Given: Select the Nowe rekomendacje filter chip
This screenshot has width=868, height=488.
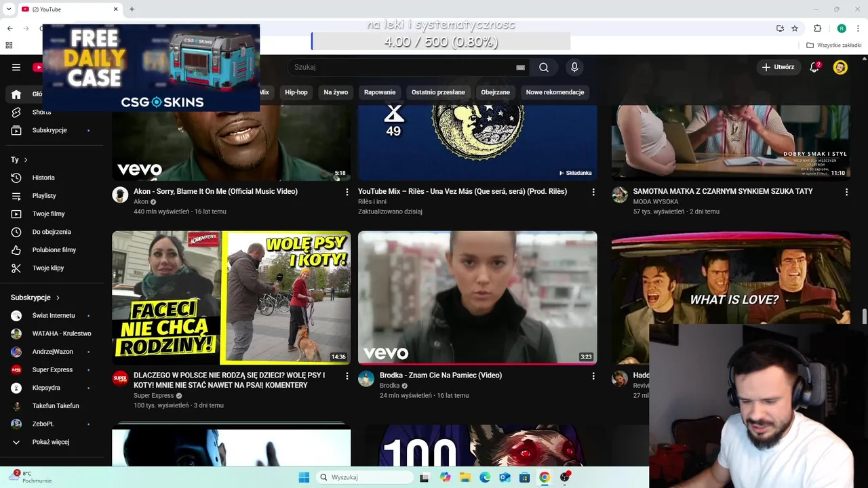Looking at the screenshot, I should tap(555, 92).
